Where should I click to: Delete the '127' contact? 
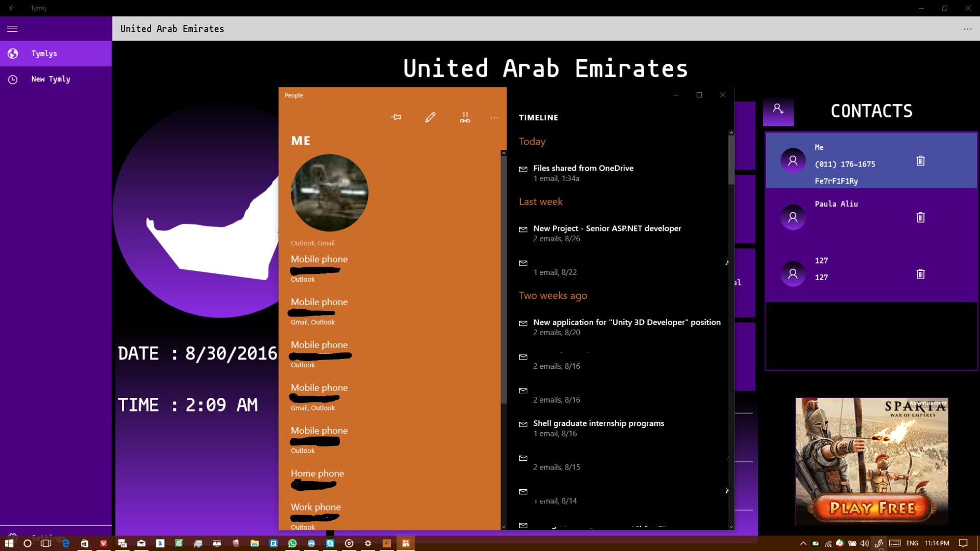(x=920, y=274)
